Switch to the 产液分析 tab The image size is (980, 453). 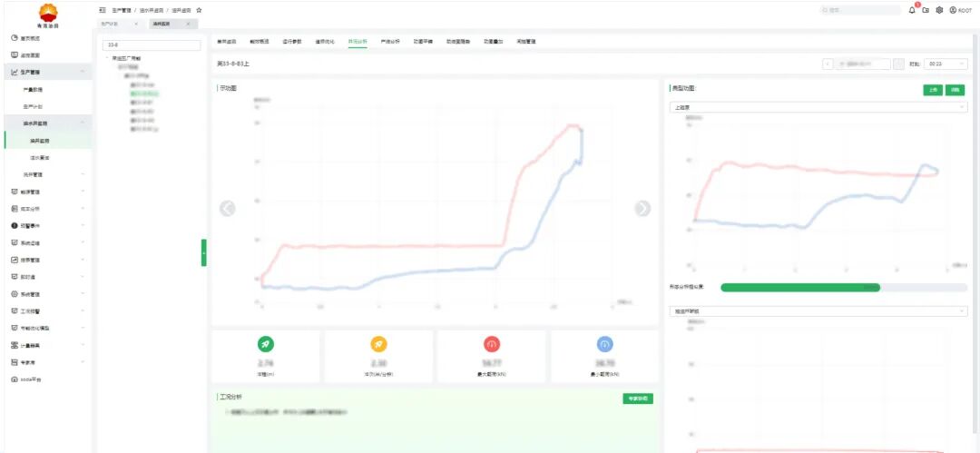point(390,41)
